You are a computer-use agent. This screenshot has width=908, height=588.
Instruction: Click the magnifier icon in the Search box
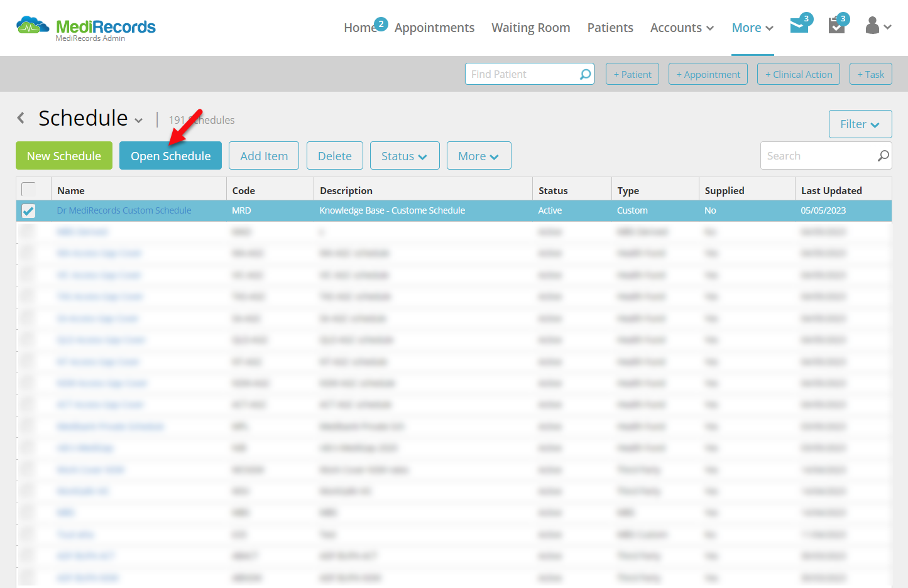(883, 156)
